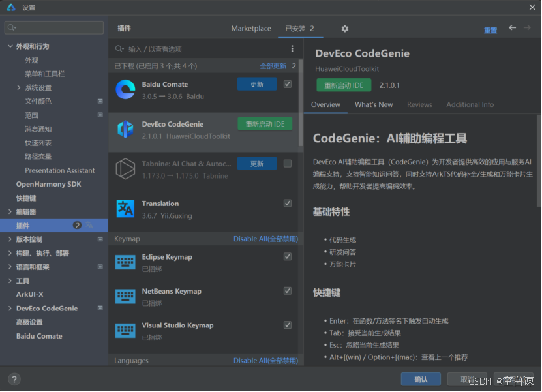Click the Eclipse Keymap keyboard icon
Viewport: 542px width, 392px height.
point(125,262)
